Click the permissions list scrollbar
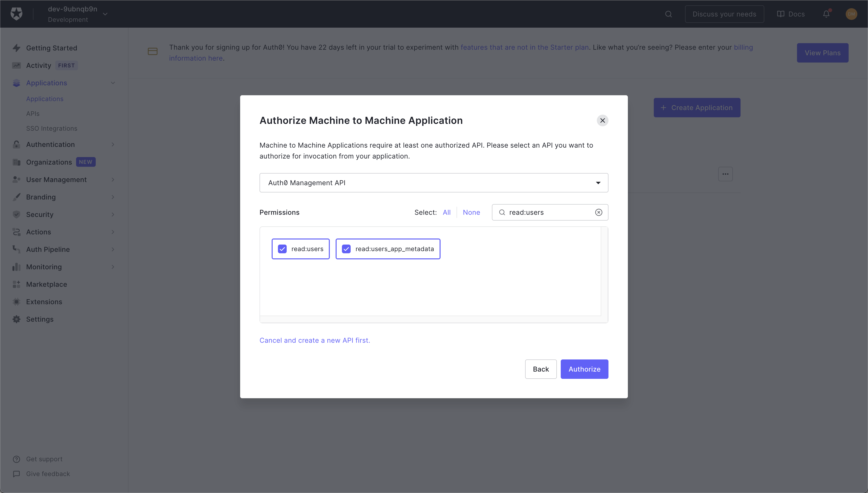The width and height of the screenshot is (868, 493). [604, 271]
